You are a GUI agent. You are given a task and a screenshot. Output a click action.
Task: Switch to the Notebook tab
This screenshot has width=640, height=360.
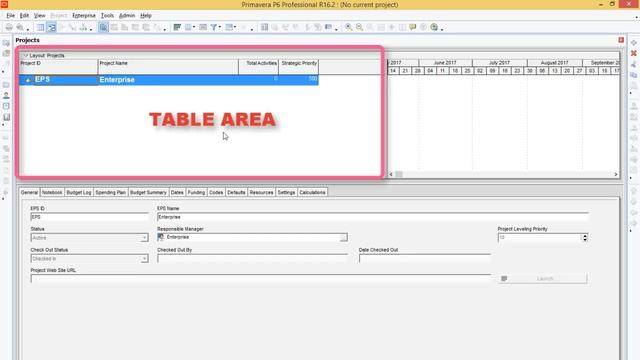pyautogui.click(x=52, y=192)
